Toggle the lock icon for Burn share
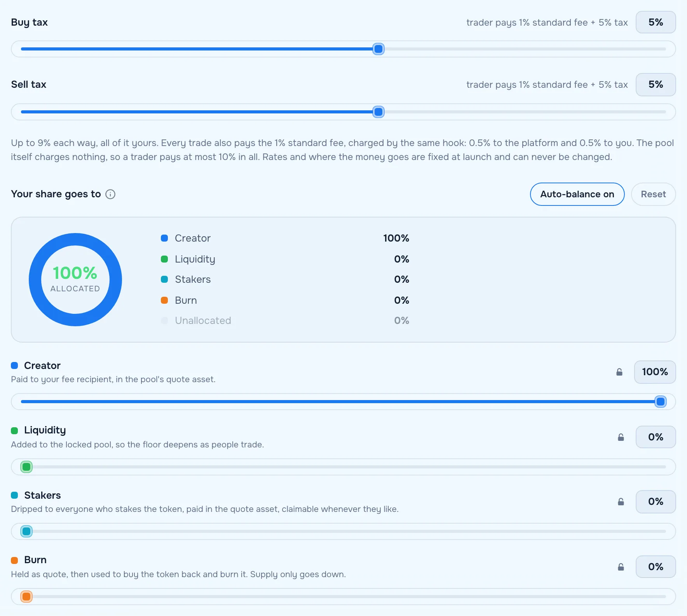 [x=621, y=567]
